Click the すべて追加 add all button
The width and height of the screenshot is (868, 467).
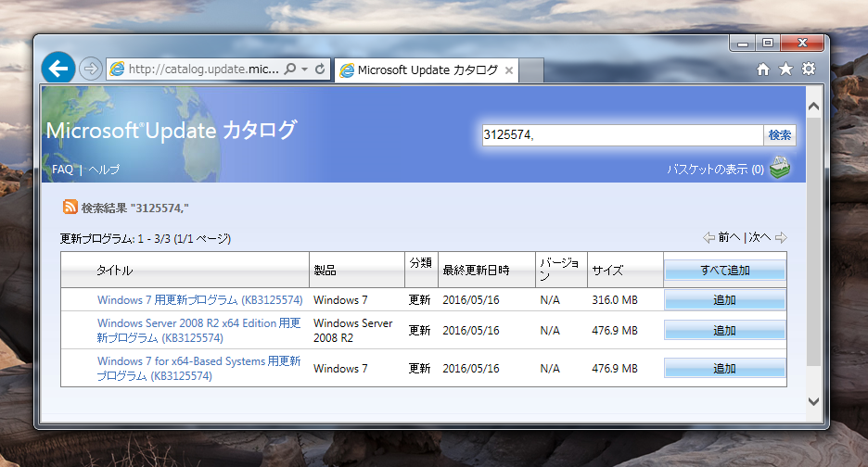pos(724,270)
